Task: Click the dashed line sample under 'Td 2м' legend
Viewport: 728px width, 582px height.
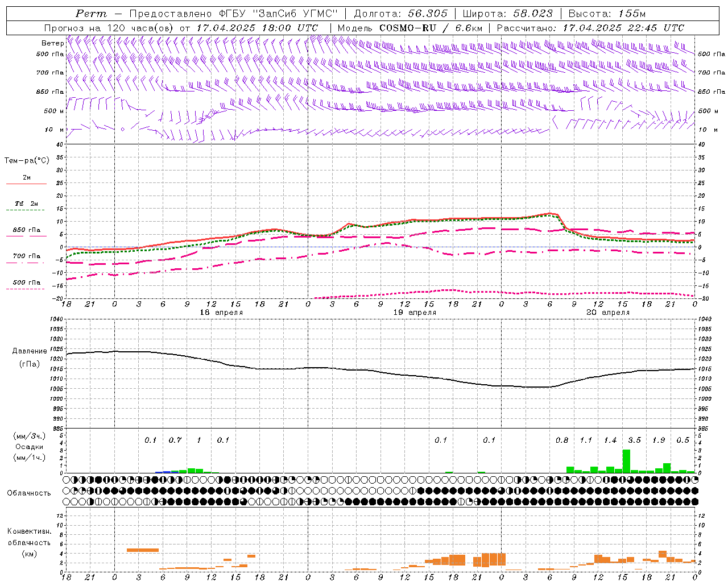Action: pos(25,210)
